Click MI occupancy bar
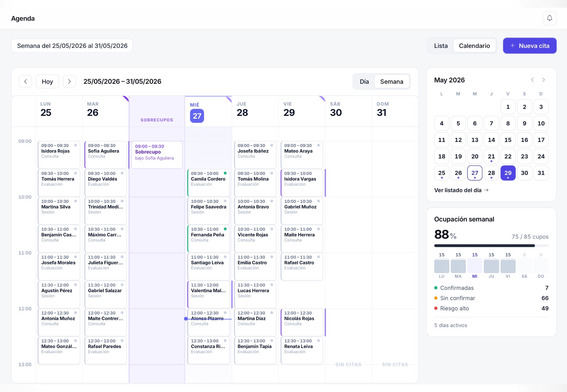This screenshot has height=392, width=567. 475,266
